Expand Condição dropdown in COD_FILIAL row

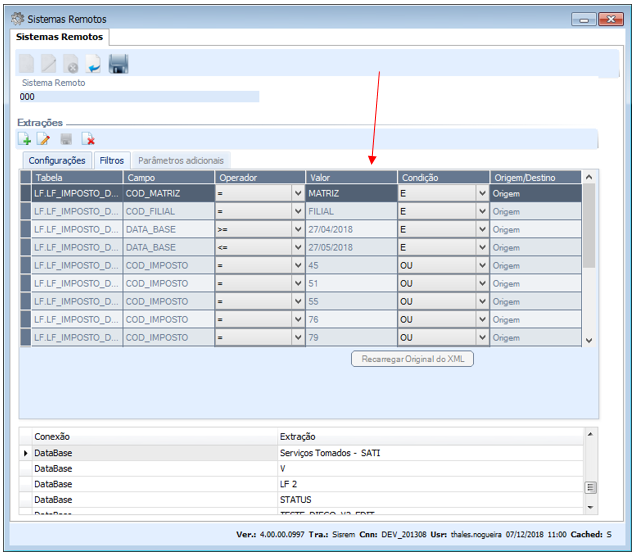pyautogui.click(x=482, y=212)
